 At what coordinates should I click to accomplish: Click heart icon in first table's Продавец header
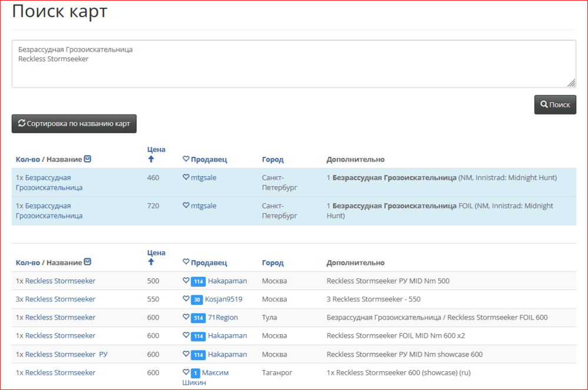(186, 159)
